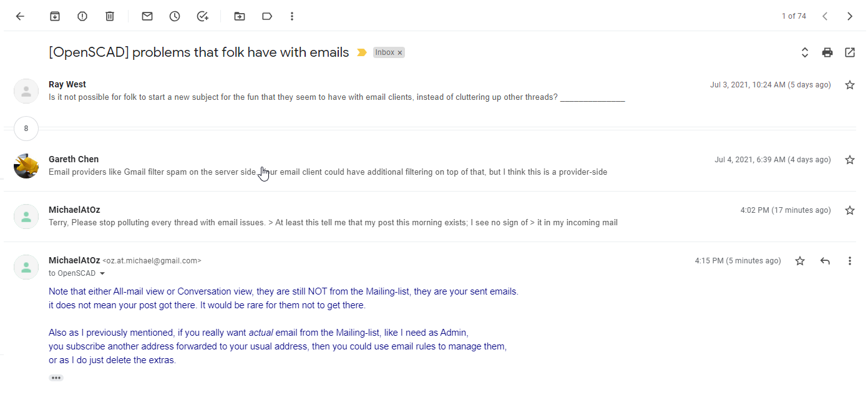Expand the 8 hidden messages
This screenshot has width=868, height=400.
(26, 129)
